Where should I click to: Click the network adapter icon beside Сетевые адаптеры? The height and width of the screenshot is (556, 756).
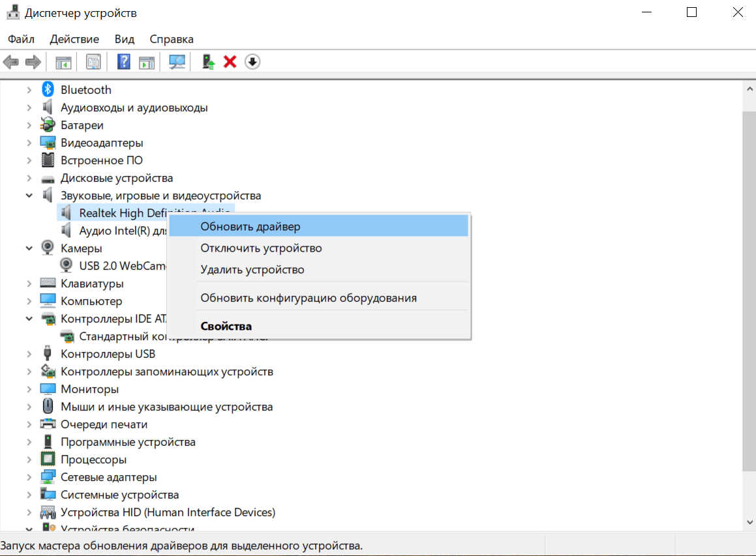[48, 477]
